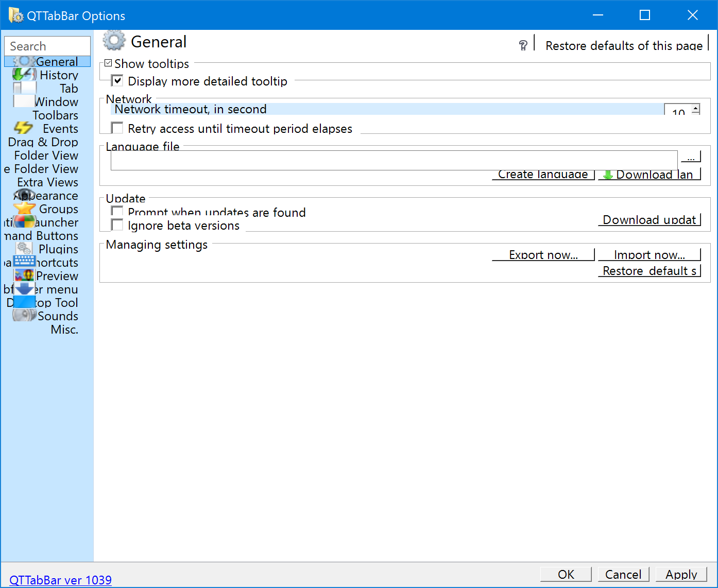718x588 pixels.
Task: Click the QTTabBar icon in the title bar
Action: 16,15
